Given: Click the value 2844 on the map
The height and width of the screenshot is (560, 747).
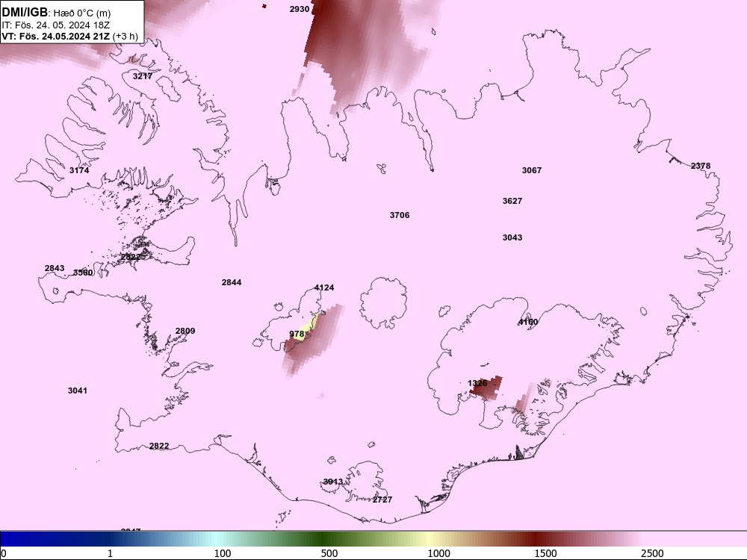Looking at the screenshot, I should 232,282.
